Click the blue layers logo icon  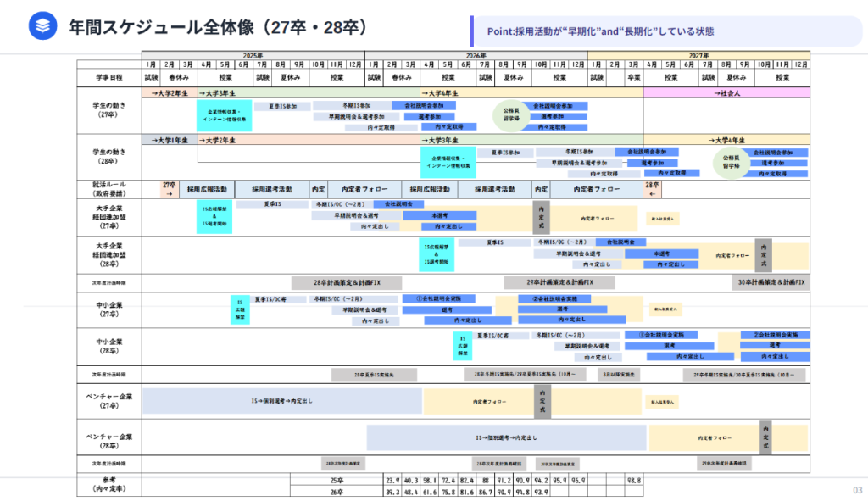click(x=40, y=27)
